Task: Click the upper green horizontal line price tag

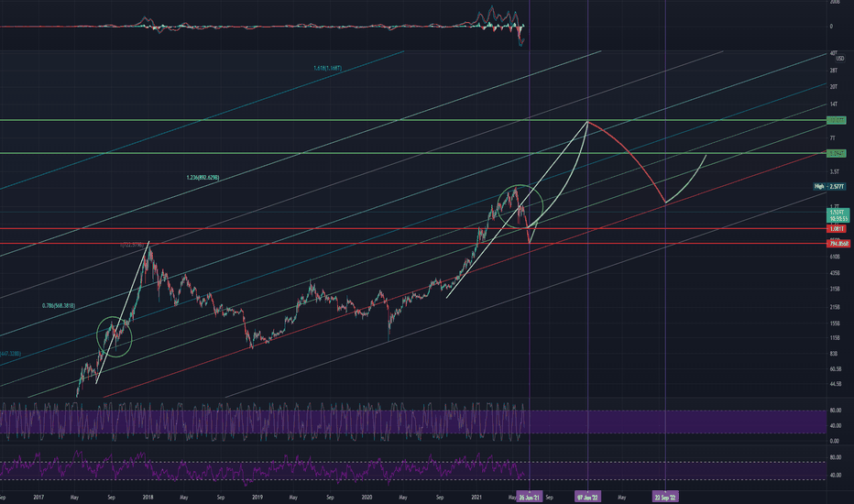Action: pyautogui.click(x=836, y=120)
